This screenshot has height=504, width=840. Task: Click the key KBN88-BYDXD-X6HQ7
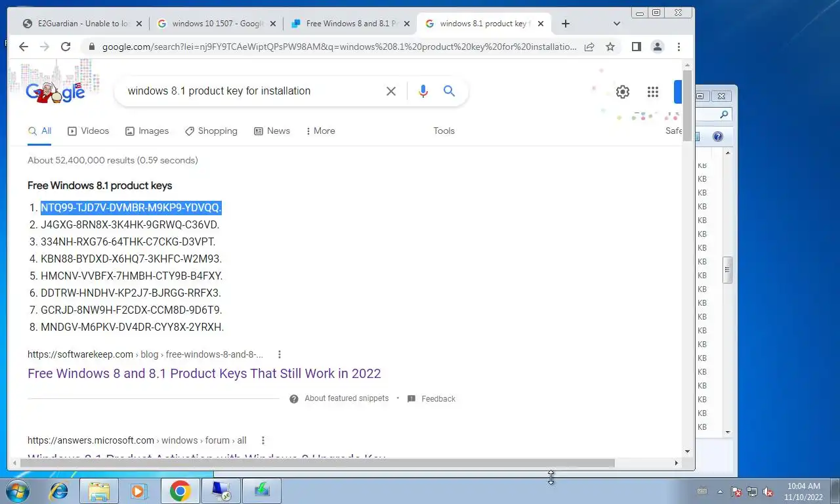131,259
